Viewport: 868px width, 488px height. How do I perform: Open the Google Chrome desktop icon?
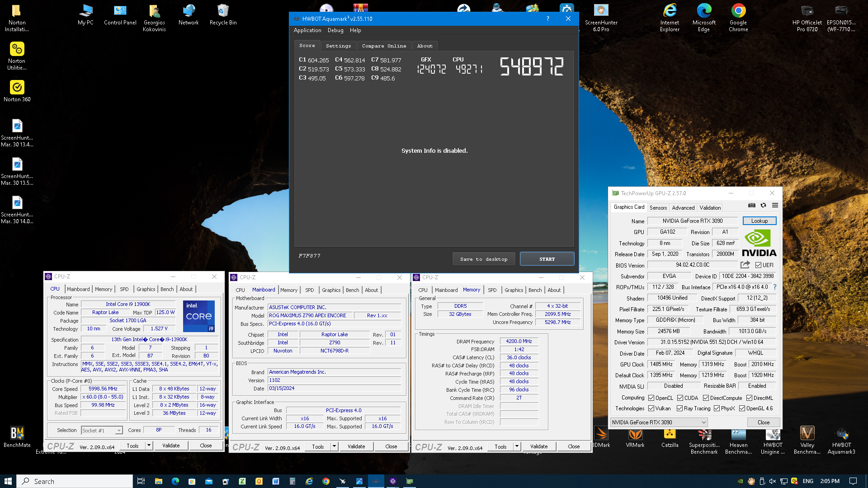(738, 18)
